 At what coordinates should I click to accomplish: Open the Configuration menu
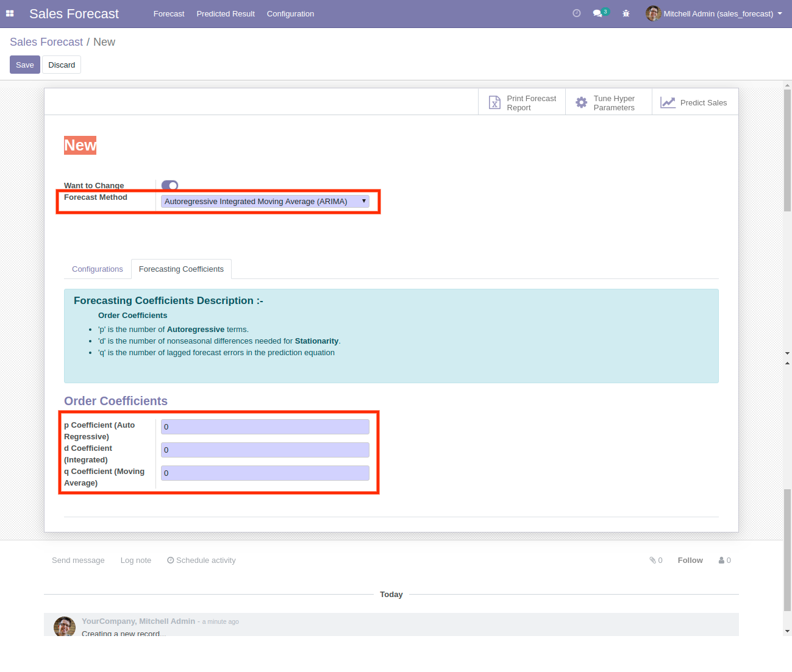(x=290, y=13)
